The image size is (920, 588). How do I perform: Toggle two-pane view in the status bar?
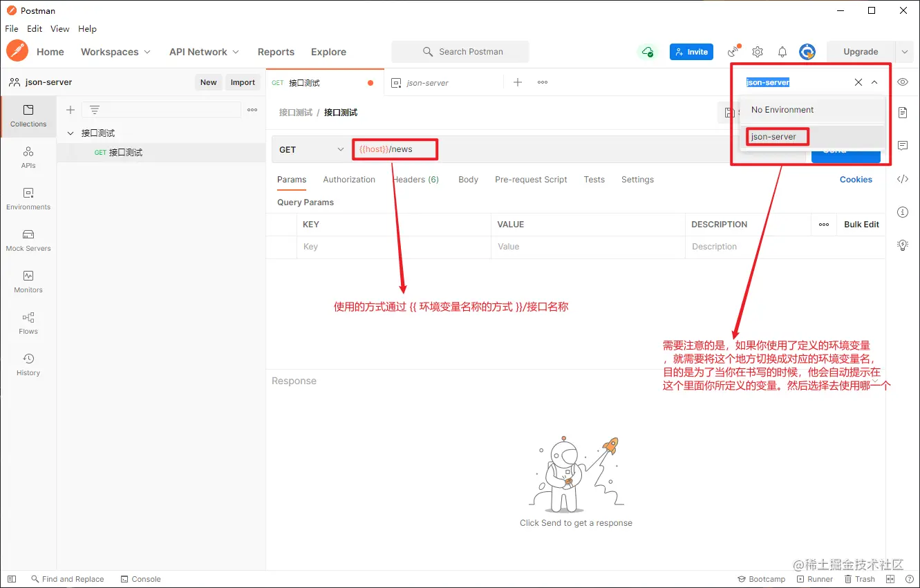coord(890,579)
